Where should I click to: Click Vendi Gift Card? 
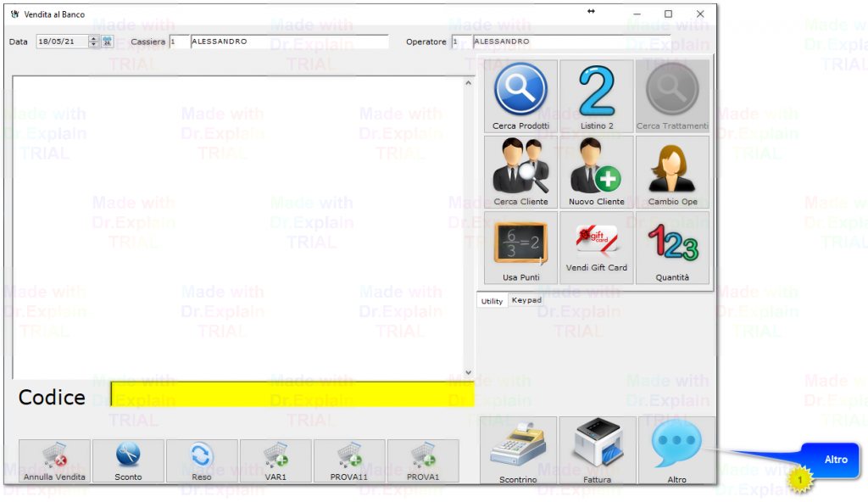pos(597,247)
